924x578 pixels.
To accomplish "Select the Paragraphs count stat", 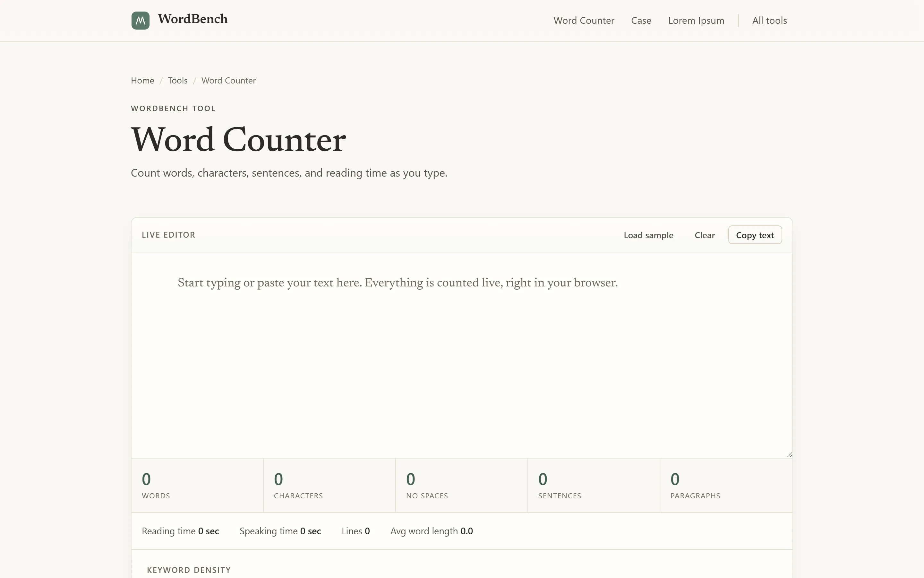I will 726,485.
